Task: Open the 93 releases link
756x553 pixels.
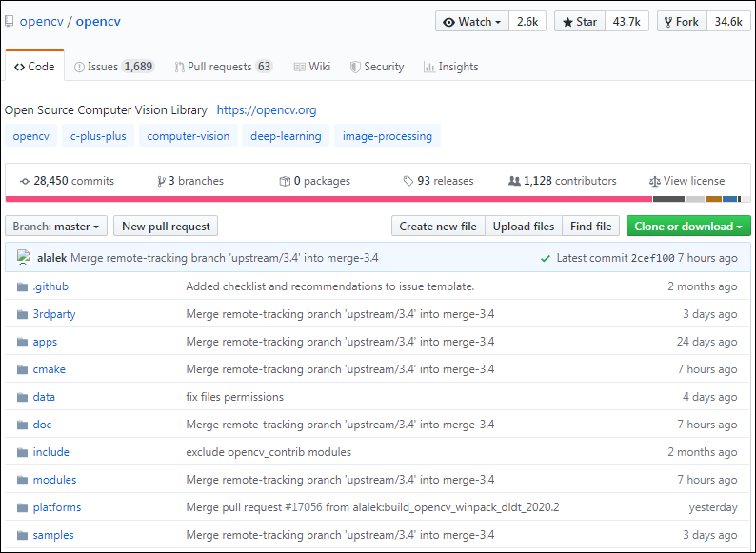Action: click(438, 181)
